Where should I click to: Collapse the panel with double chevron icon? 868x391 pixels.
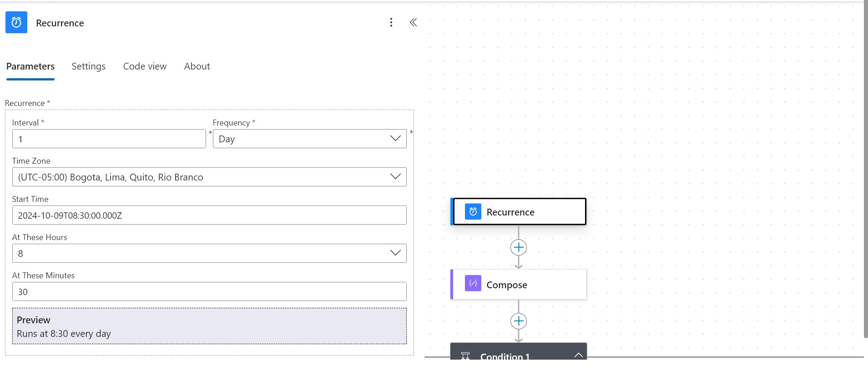[x=413, y=23]
